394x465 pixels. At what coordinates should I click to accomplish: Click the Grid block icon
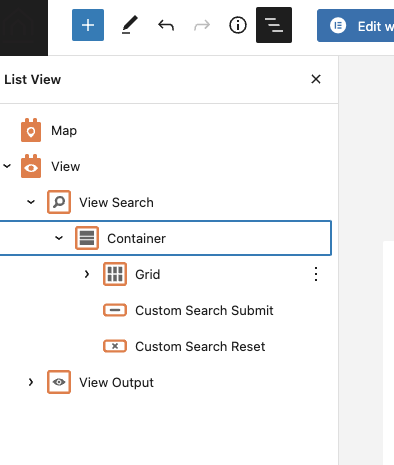coord(115,274)
